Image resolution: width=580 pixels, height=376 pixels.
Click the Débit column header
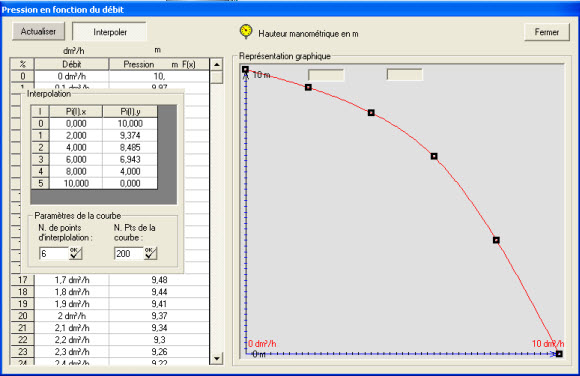(x=72, y=64)
